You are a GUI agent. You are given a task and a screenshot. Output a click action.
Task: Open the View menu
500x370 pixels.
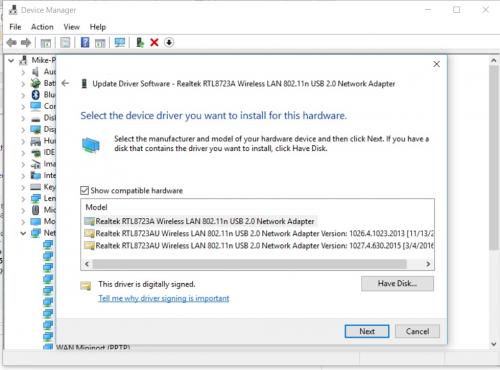tap(72, 27)
